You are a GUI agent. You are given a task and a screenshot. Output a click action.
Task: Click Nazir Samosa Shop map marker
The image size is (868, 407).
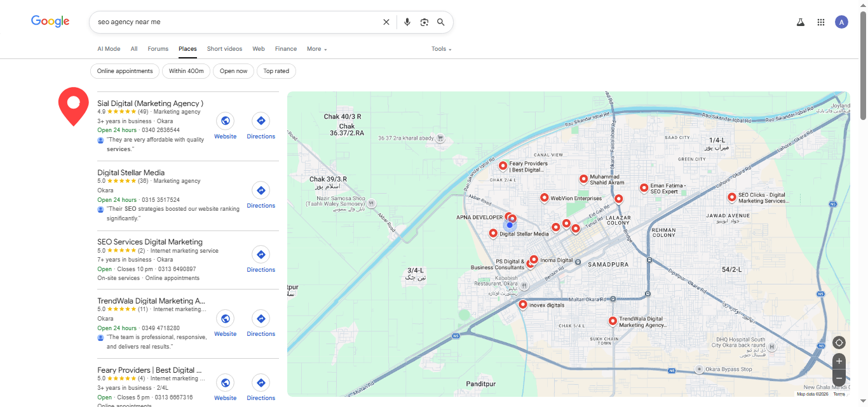click(372, 203)
